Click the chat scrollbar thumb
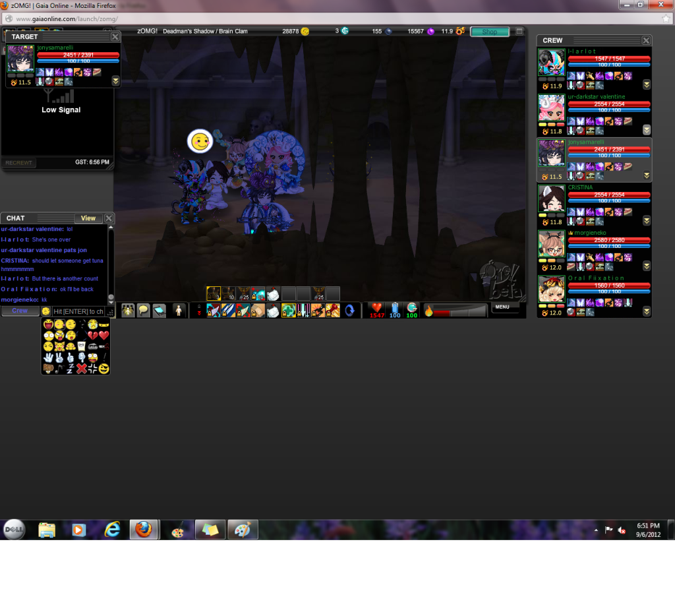This screenshot has height=616, width=675. (x=111, y=297)
